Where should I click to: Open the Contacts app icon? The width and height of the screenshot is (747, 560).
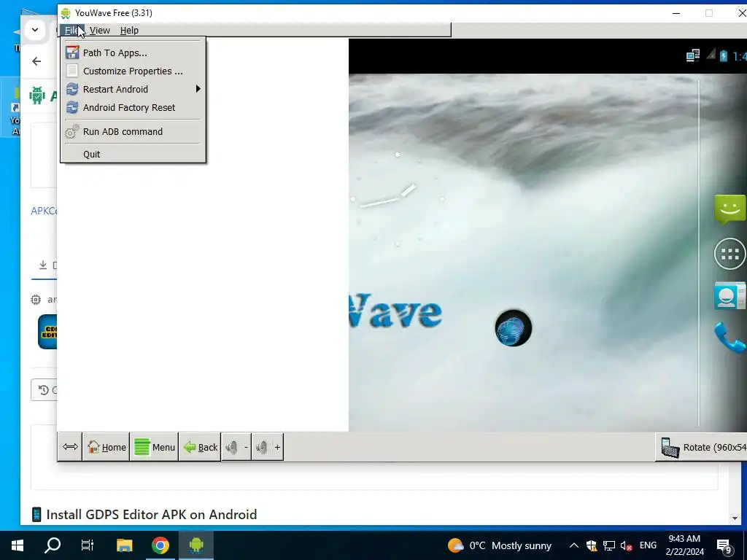click(x=729, y=296)
